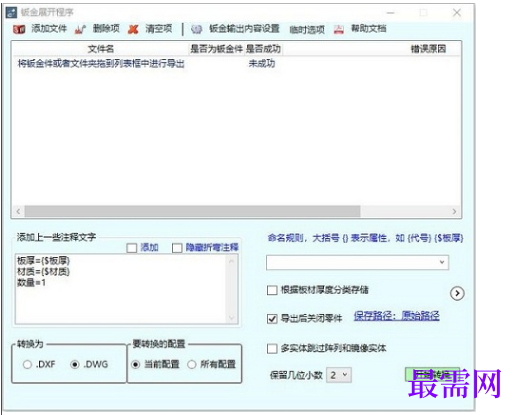Open the 保留几位小数 dropdown
This screenshot has width=520, height=415.
[x=339, y=375]
